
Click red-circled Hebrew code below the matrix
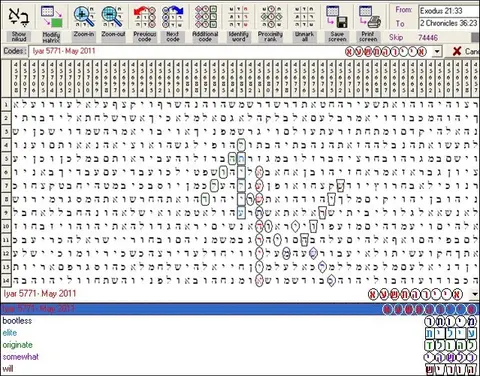click(416, 294)
